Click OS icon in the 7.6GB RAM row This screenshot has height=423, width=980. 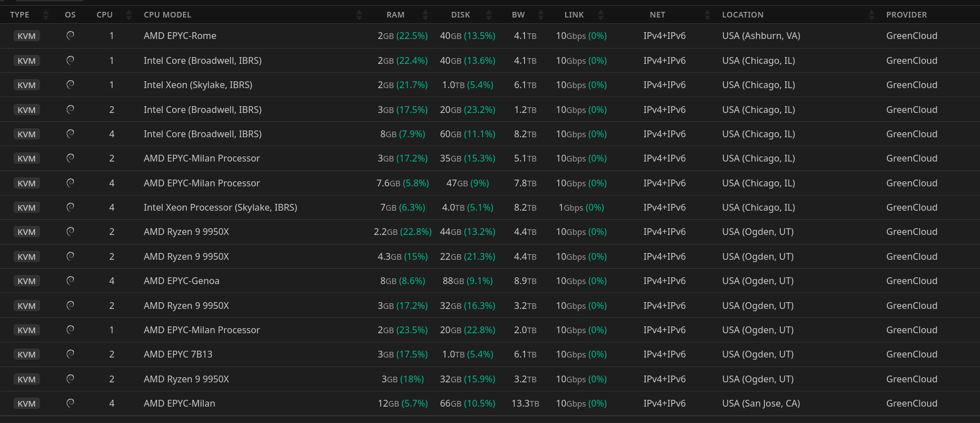pos(71,182)
